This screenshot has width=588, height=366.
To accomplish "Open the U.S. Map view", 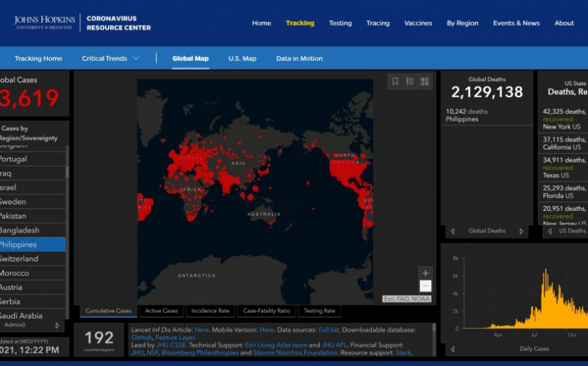I will pos(242,59).
